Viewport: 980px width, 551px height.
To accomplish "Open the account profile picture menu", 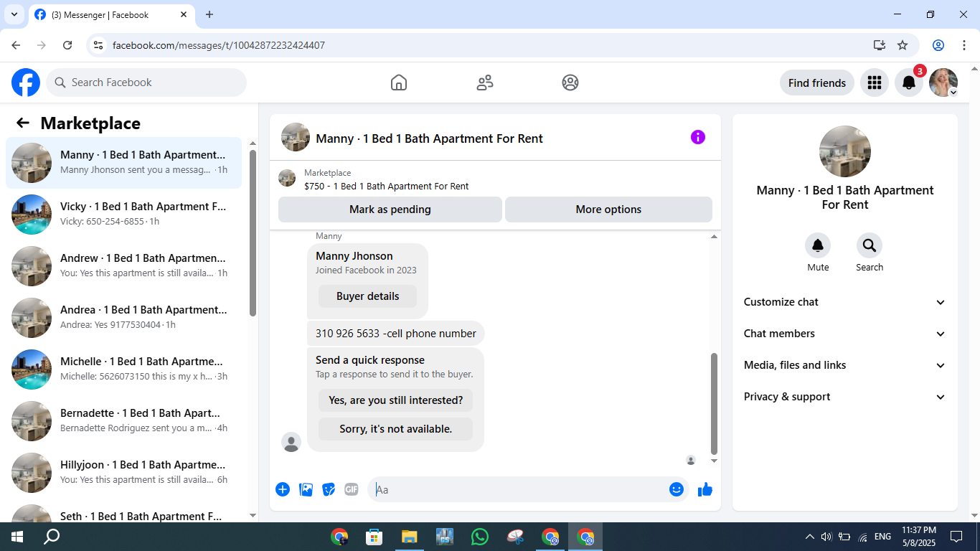I will pyautogui.click(x=943, y=83).
